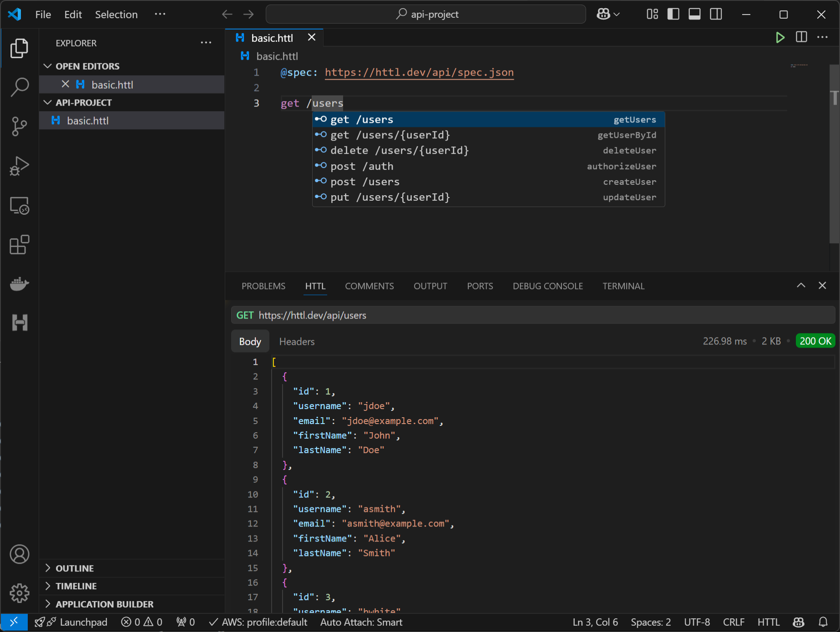
Task: Open the Manage gear menu
Action: (x=19, y=593)
